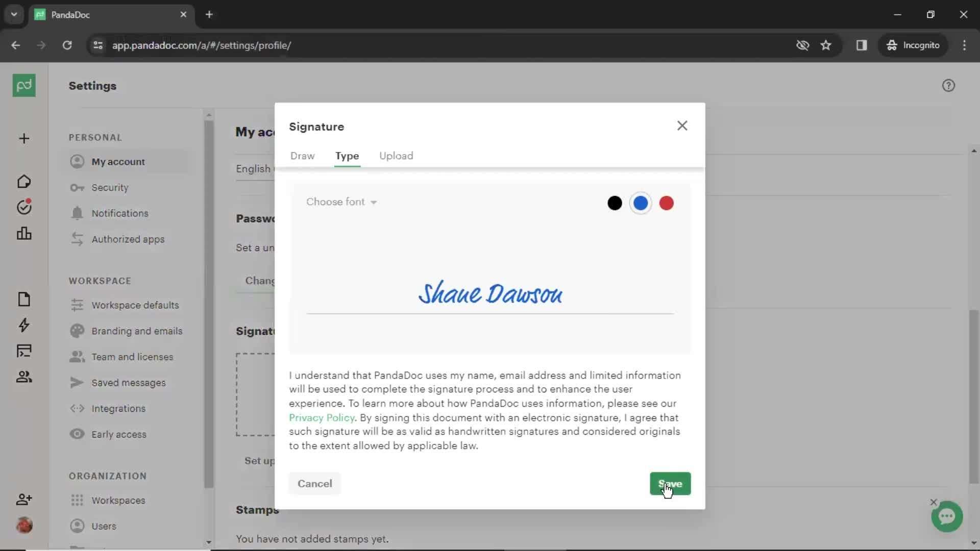Click the signature text input field

pos(490,293)
